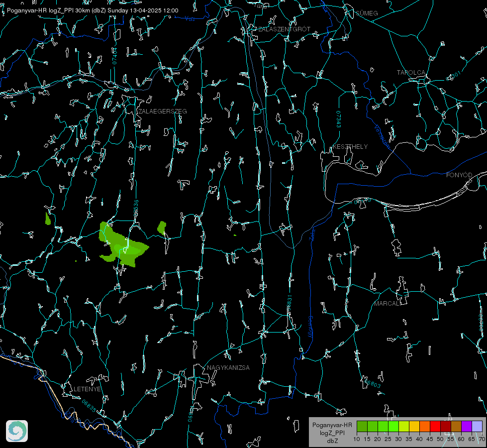Select the purple 60-65 dBZ legend swatch

467,426
